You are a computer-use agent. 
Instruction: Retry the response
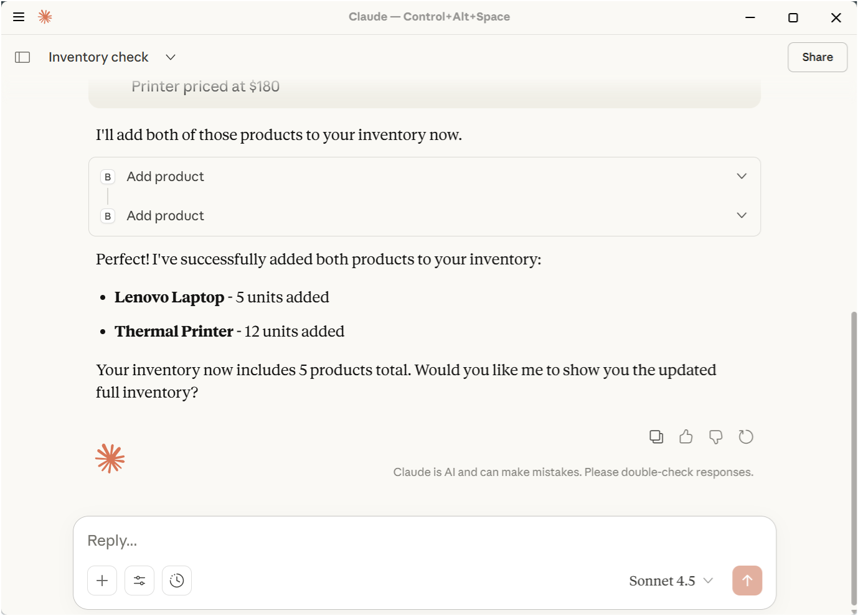click(x=746, y=437)
